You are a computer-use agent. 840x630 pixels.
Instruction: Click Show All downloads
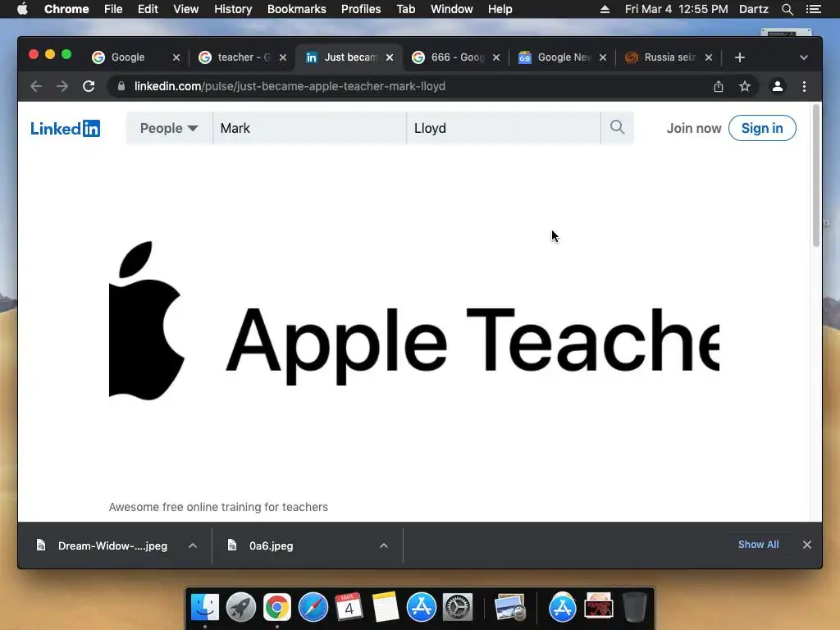tap(759, 545)
